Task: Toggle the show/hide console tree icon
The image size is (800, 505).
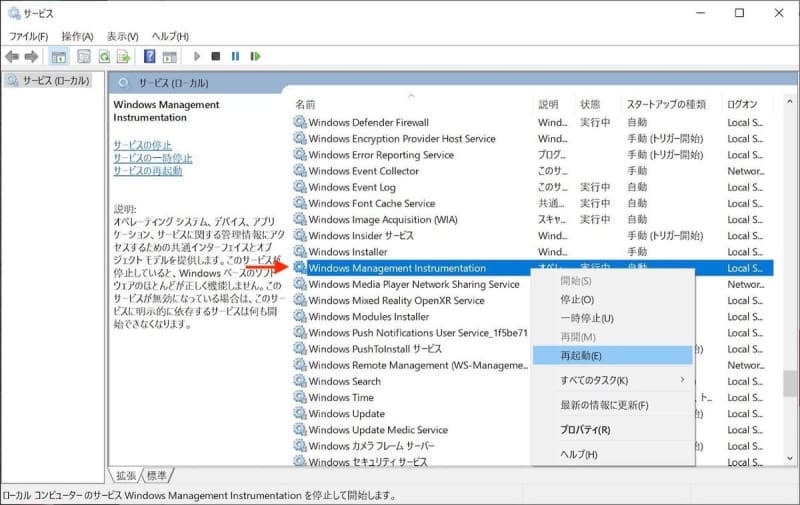Action: pos(59,57)
